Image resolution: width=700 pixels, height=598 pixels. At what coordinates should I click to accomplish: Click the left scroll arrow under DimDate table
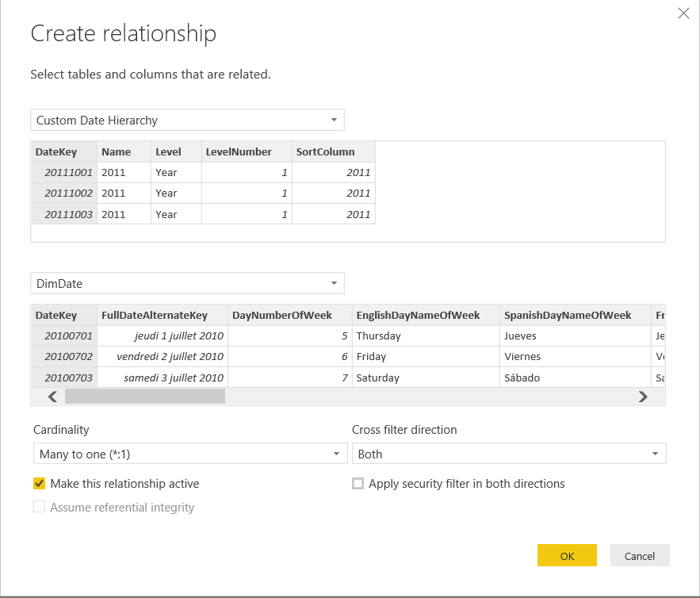[52, 397]
